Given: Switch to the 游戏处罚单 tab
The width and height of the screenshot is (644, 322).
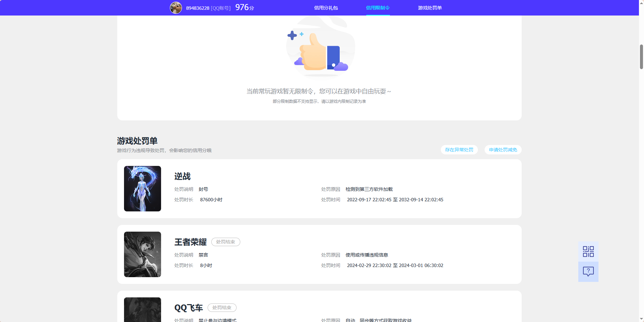Looking at the screenshot, I should click(430, 8).
